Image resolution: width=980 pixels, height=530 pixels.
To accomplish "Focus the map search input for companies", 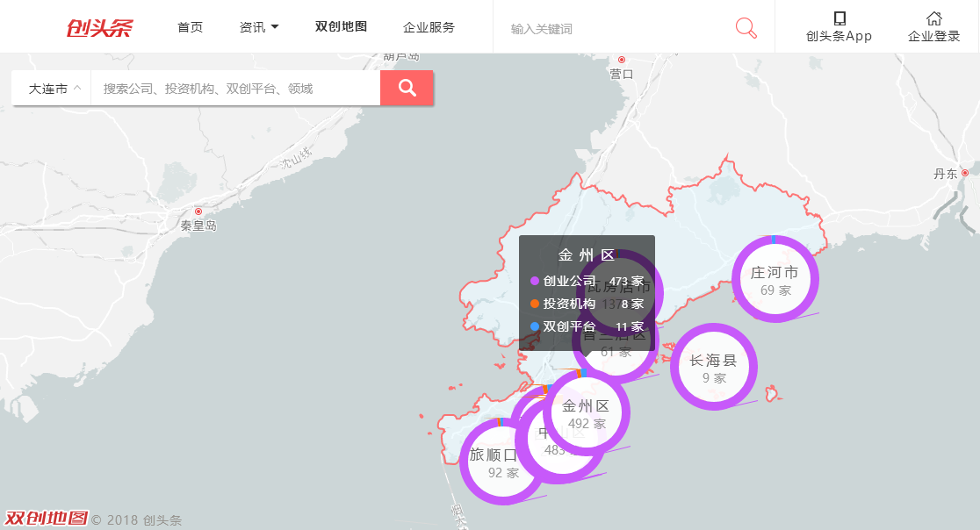I will [235, 88].
